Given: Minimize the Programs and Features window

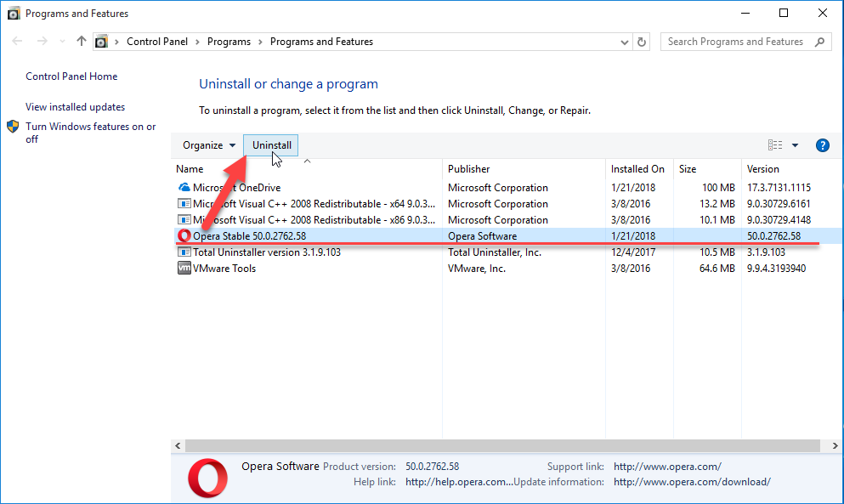Looking at the screenshot, I should click(x=745, y=13).
